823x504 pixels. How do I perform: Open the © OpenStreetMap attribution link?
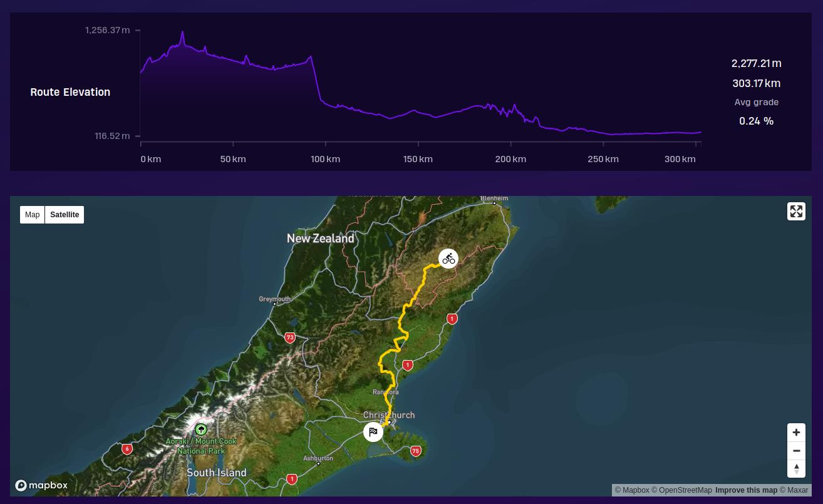681,490
